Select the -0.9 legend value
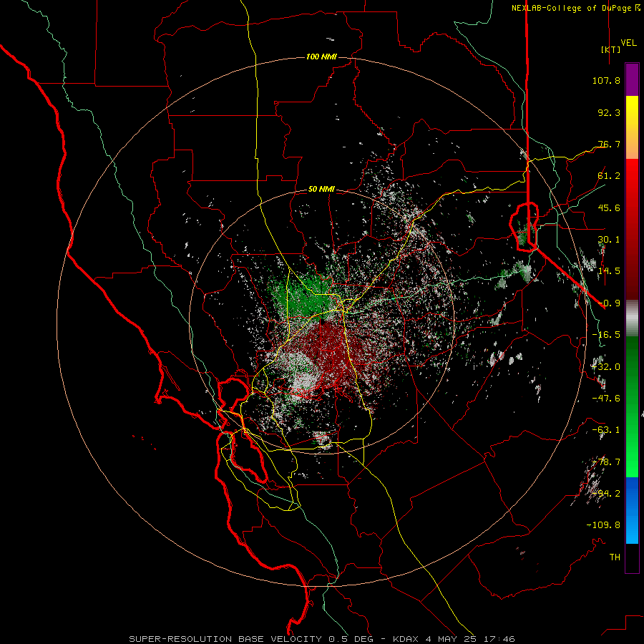Screen dimensions: 644x644 [x=609, y=303]
